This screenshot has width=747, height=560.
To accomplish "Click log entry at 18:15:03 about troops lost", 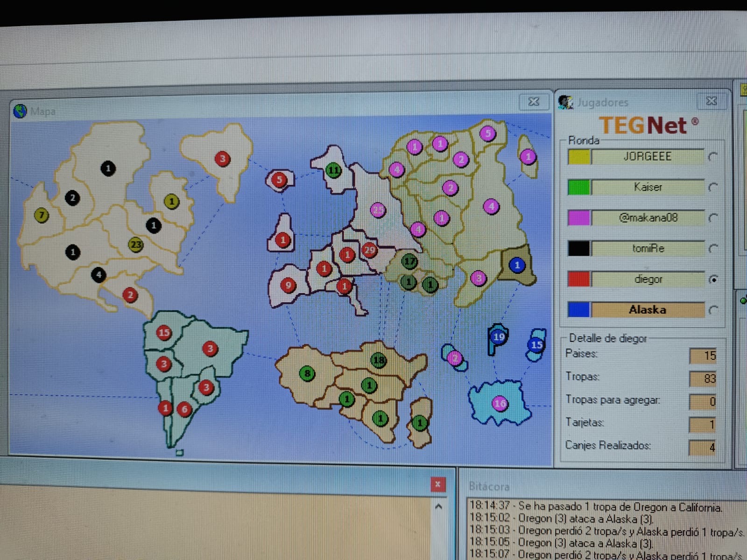I will pyautogui.click(x=606, y=531).
